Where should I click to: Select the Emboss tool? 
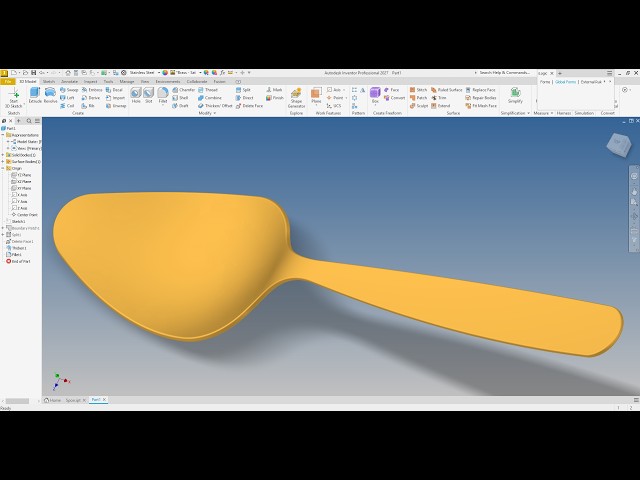[x=92, y=90]
